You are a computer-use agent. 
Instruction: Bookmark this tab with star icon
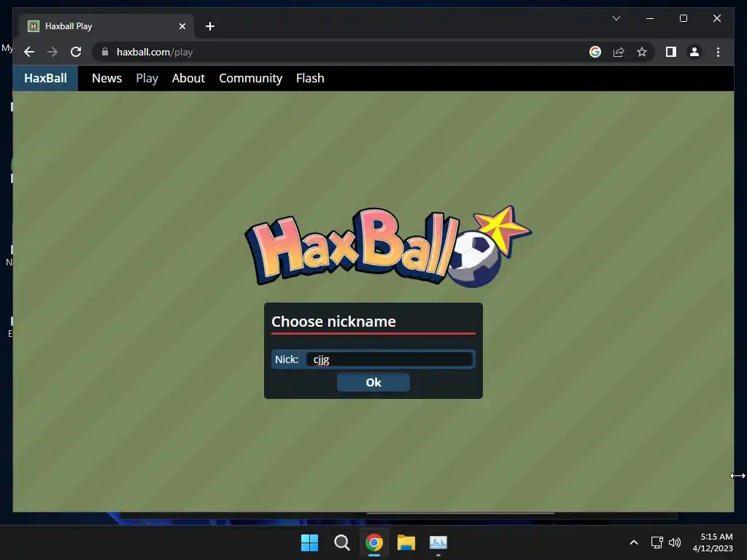coord(642,52)
